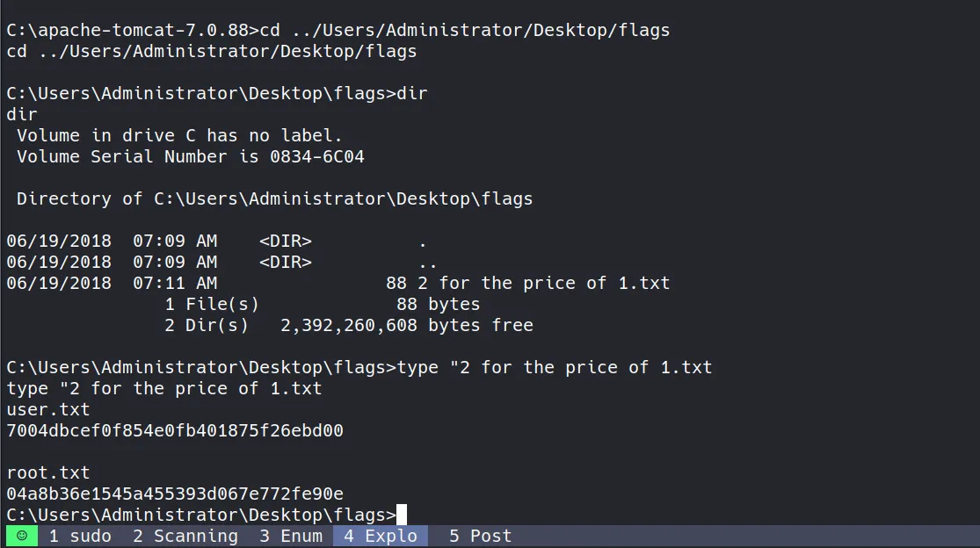Select the "3 Enum" window tab
Viewport: 980px width, 548px height.
(291, 536)
